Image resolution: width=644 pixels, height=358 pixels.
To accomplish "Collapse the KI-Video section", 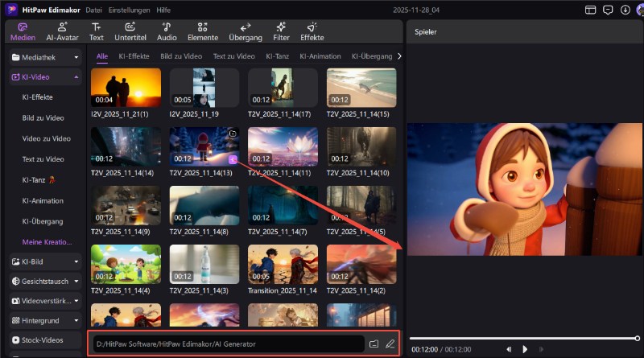I will pyautogui.click(x=45, y=77).
